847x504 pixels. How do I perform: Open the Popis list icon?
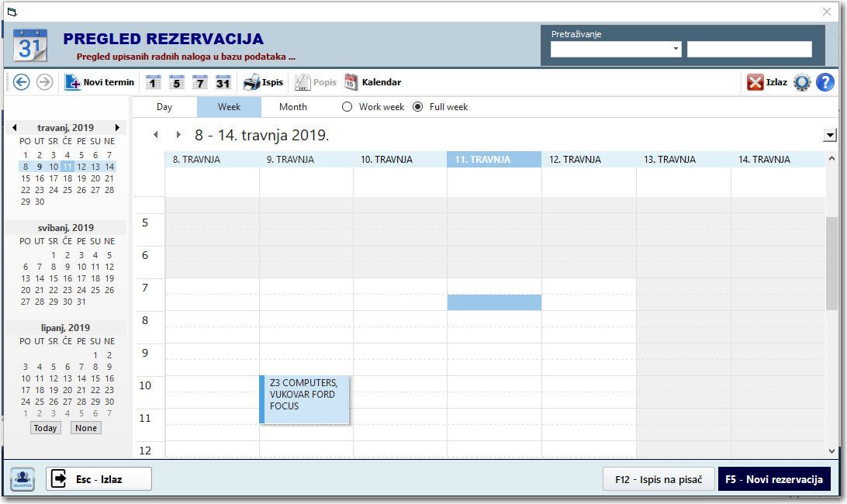pos(315,82)
